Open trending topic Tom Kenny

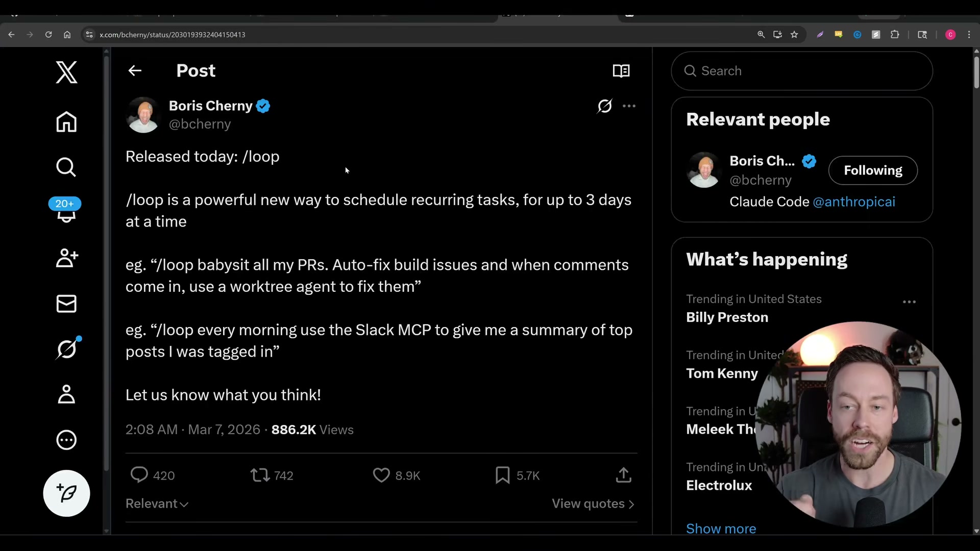[722, 373]
